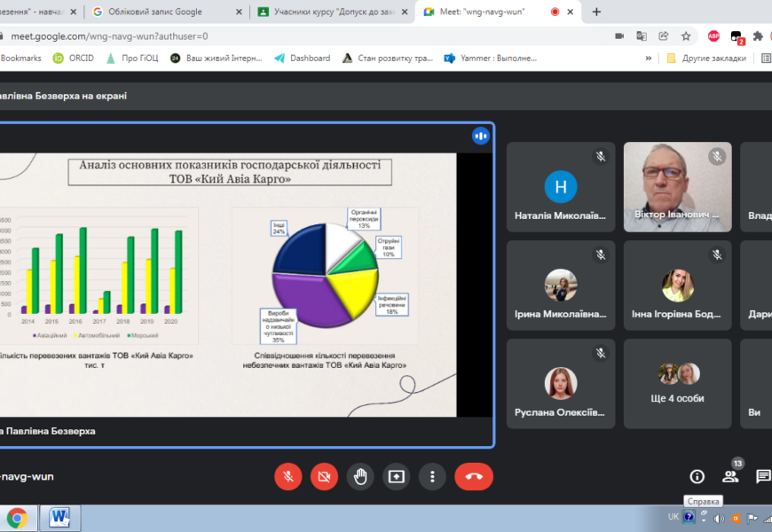Click the Present now screen share icon

396,476
